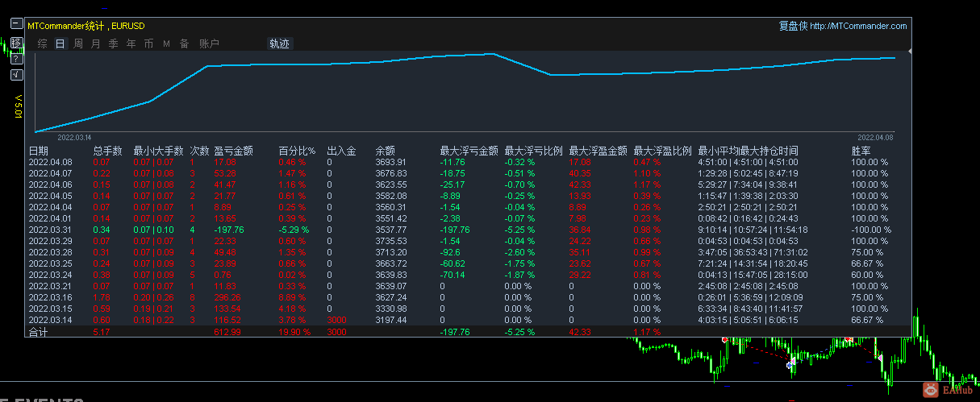The width and height of the screenshot is (980, 402).
Task: Click the 5.17 total lots value
Action: click(x=102, y=332)
